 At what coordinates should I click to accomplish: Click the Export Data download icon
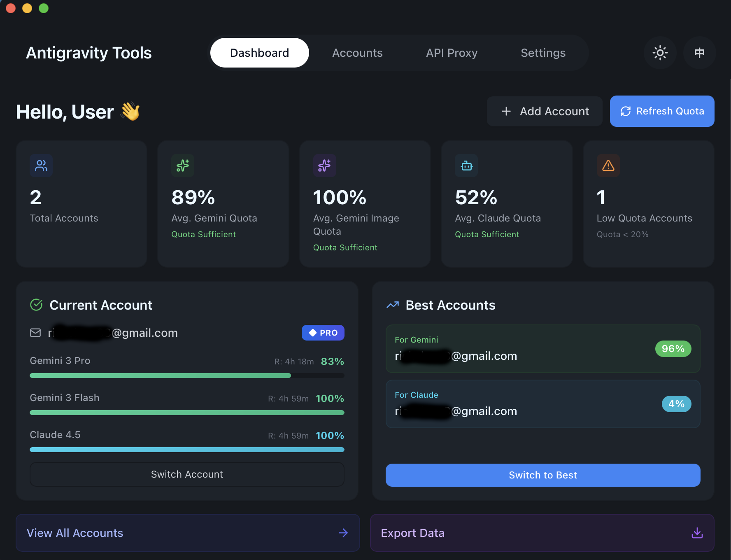tap(697, 533)
